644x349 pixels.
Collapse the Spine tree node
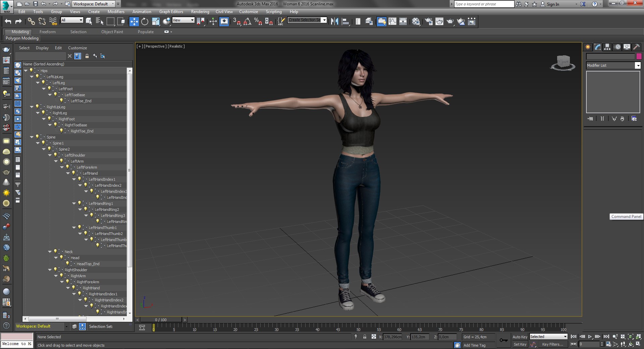coord(32,137)
